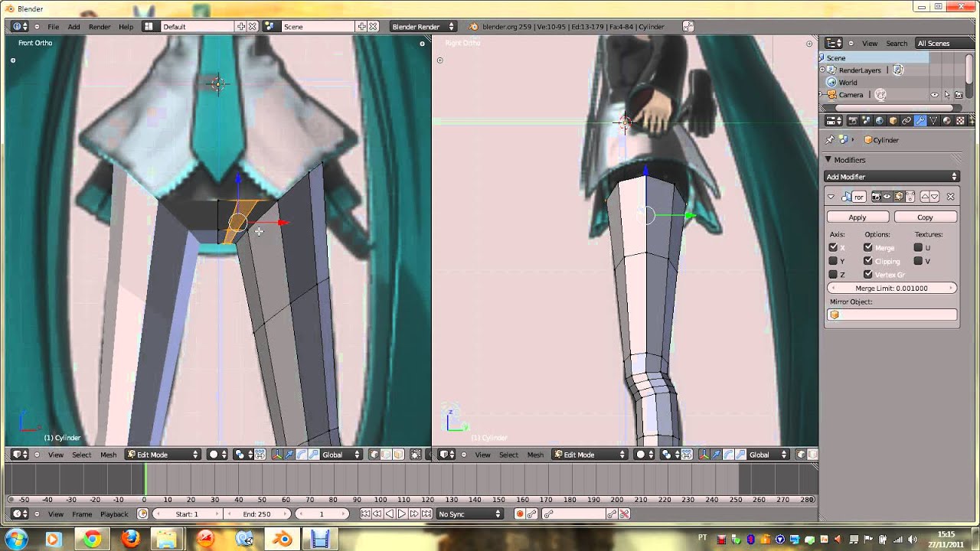Click the End 250 frame field

pos(256,514)
